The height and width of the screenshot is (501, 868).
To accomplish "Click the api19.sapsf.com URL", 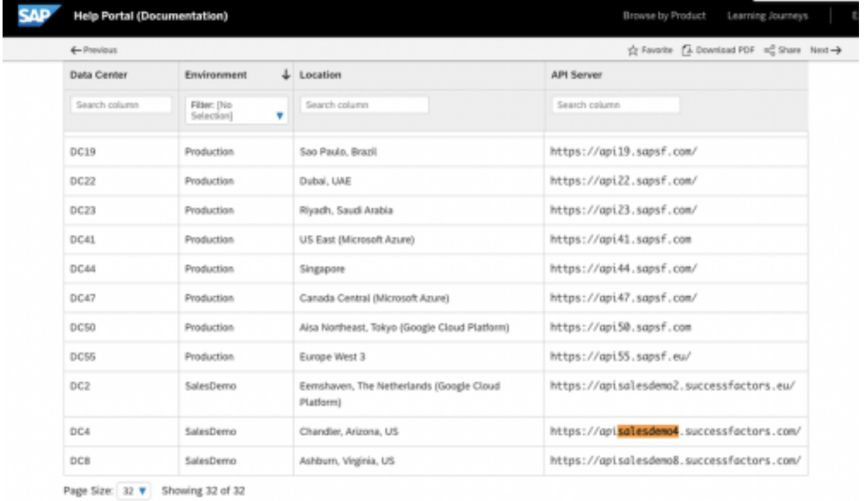I will tap(624, 152).
